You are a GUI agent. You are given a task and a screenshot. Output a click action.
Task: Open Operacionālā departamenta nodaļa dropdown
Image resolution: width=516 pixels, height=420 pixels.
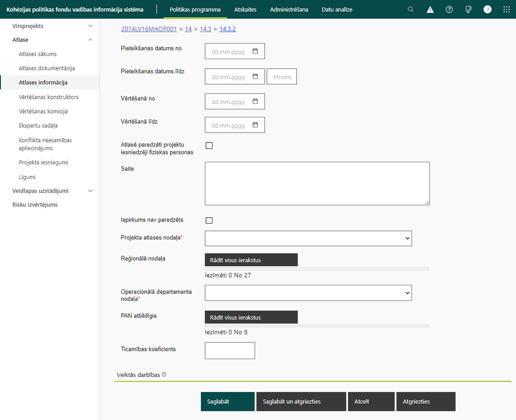[x=308, y=293]
